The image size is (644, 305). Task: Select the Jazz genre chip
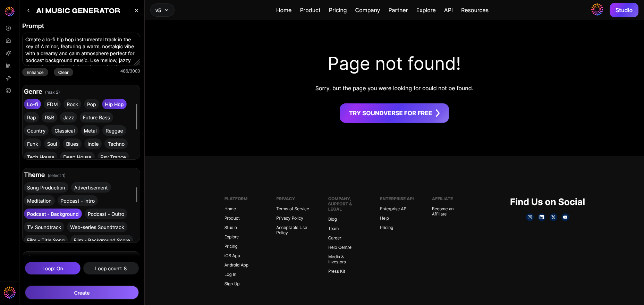(69, 118)
